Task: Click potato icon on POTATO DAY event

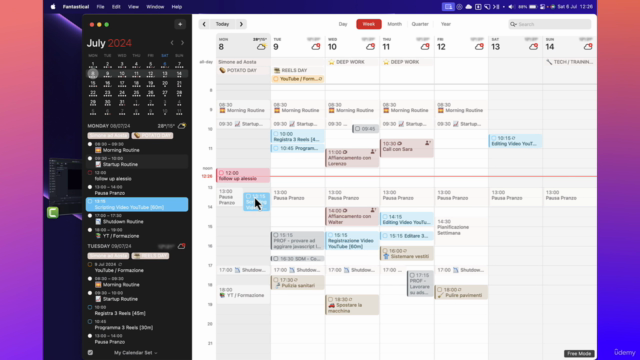Action: pyautogui.click(x=222, y=70)
